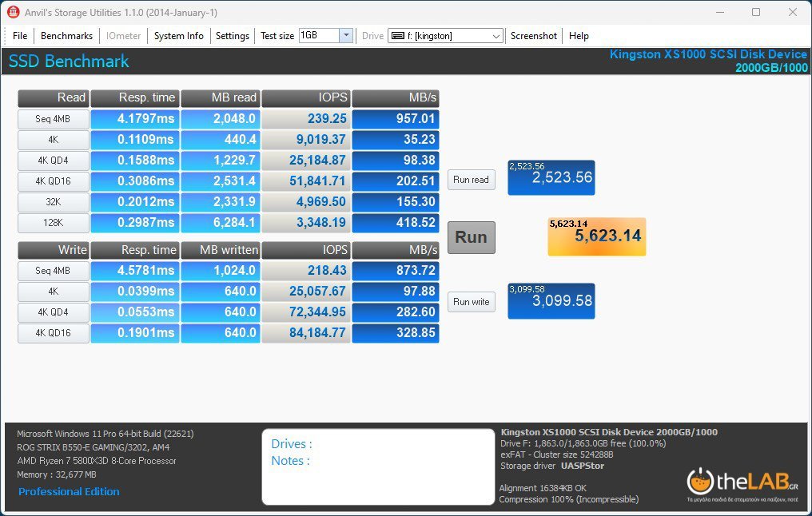Open the Settings menu
This screenshot has width=812, height=516.
232,36
